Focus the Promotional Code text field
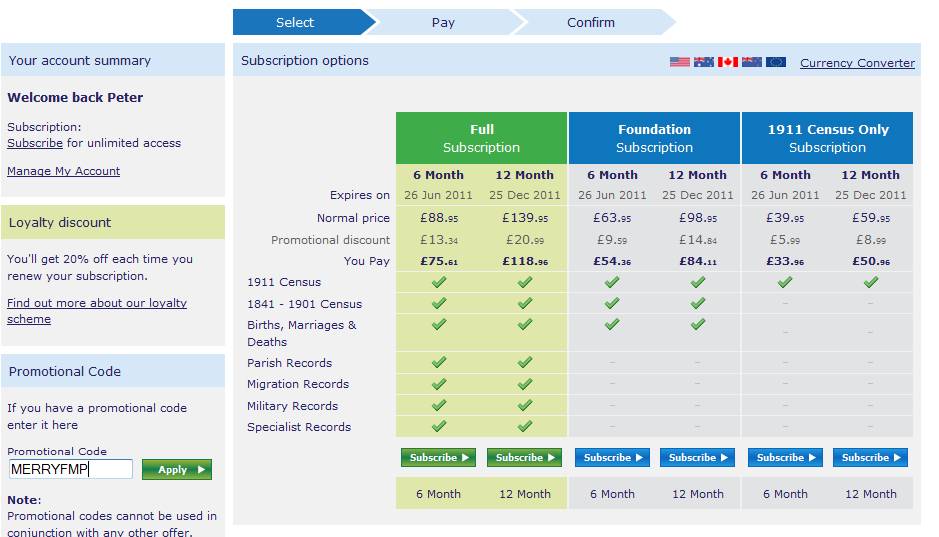The image size is (939, 537). coord(71,469)
